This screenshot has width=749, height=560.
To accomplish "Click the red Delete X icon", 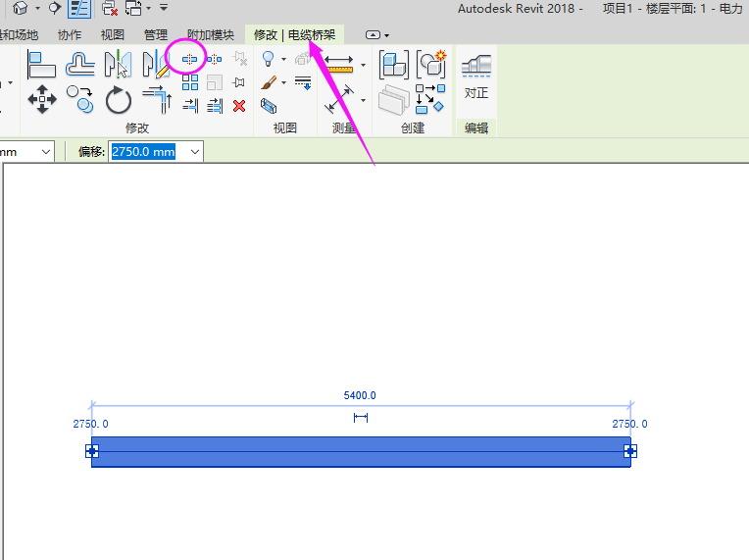I will [x=239, y=106].
